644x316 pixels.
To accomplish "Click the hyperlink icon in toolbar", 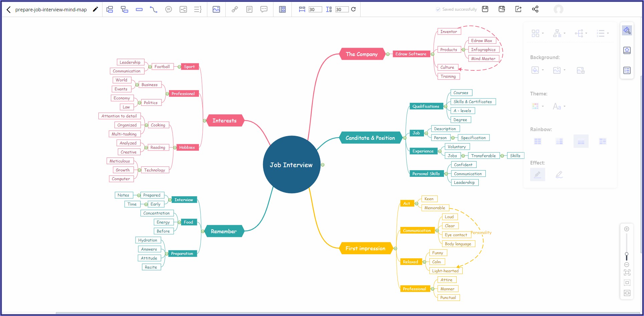I will [235, 9].
